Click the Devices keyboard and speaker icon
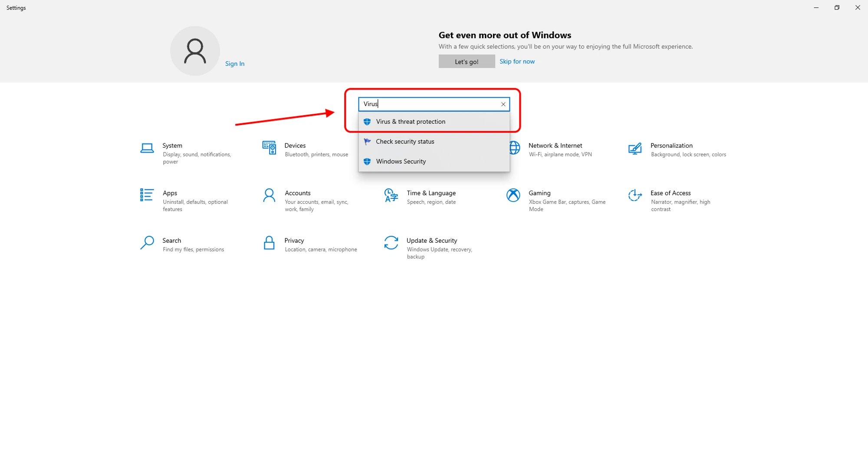The height and width of the screenshot is (469, 868). [x=269, y=148]
